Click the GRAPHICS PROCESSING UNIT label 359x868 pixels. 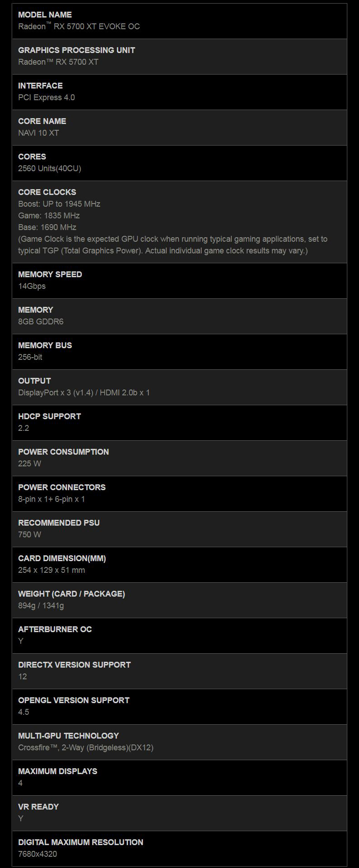[76, 50]
